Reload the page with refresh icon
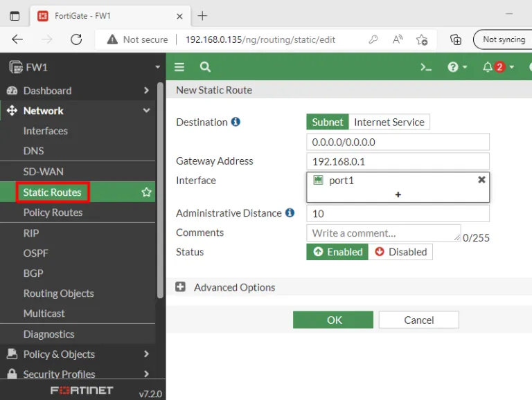Viewport: 532px width, 400px height. click(x=76, y=39)
